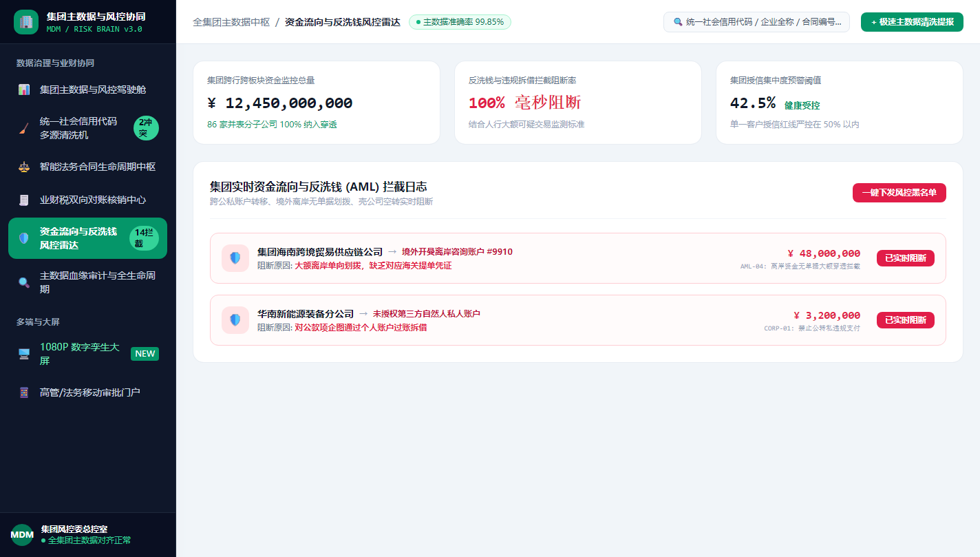Click the shield icon in 集团海南跨境贸易供应链公司 row
This screenshot has height=557, width=980.
click(235, 258)
